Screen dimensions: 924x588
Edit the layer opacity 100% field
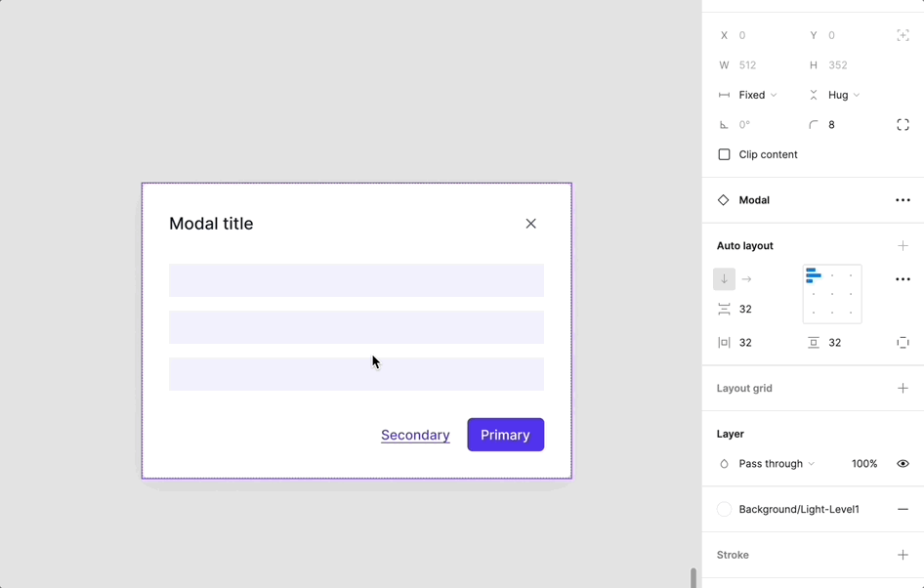863,464
